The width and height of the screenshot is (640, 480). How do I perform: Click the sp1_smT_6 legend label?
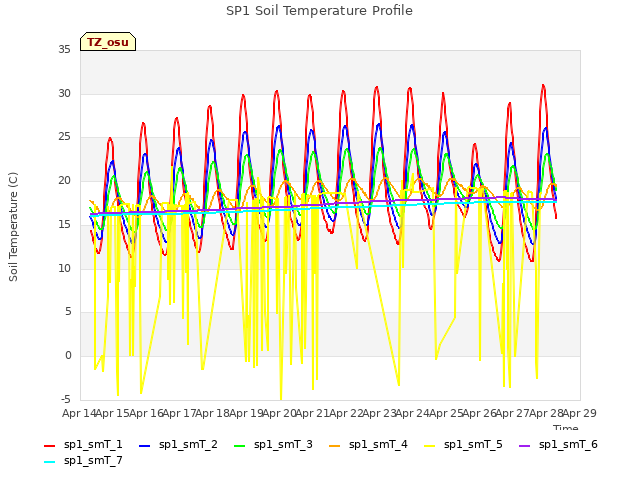(x=568, y=444)
